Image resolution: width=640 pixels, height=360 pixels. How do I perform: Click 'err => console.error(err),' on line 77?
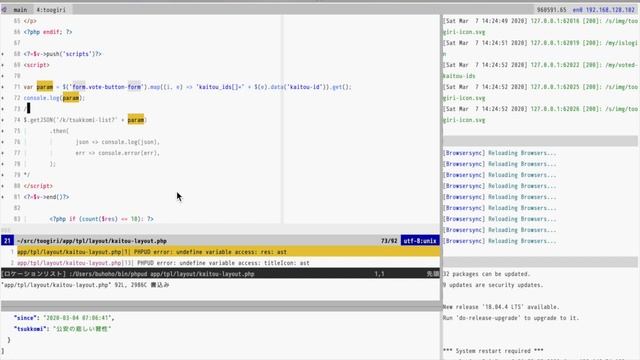tap(118, 153)
